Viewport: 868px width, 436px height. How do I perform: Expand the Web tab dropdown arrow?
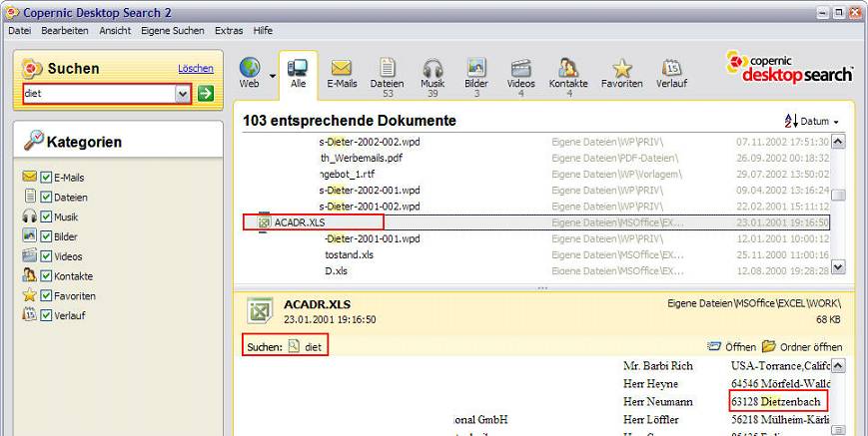tap(273, 75)
